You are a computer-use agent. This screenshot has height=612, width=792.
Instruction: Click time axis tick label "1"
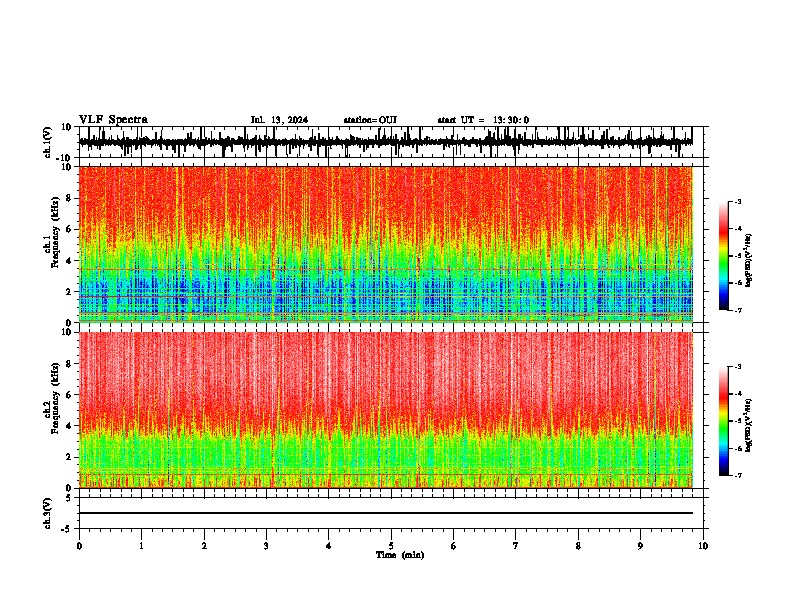click(141, 546)
